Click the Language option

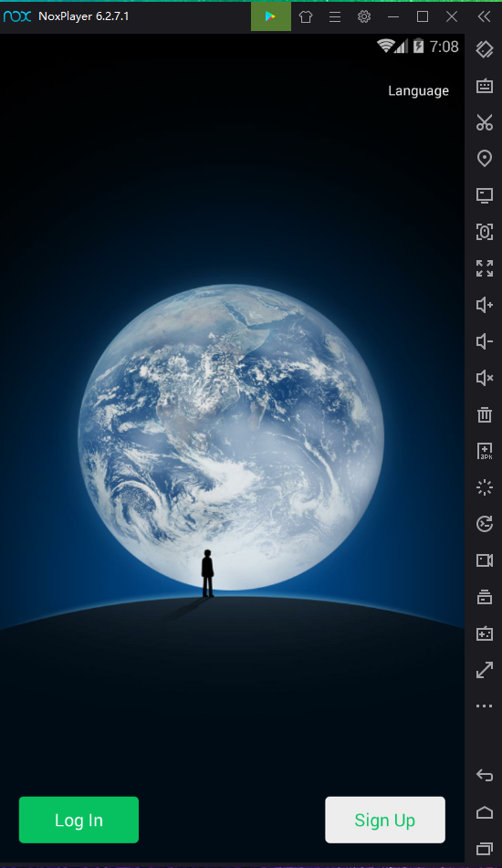point(418,90)
